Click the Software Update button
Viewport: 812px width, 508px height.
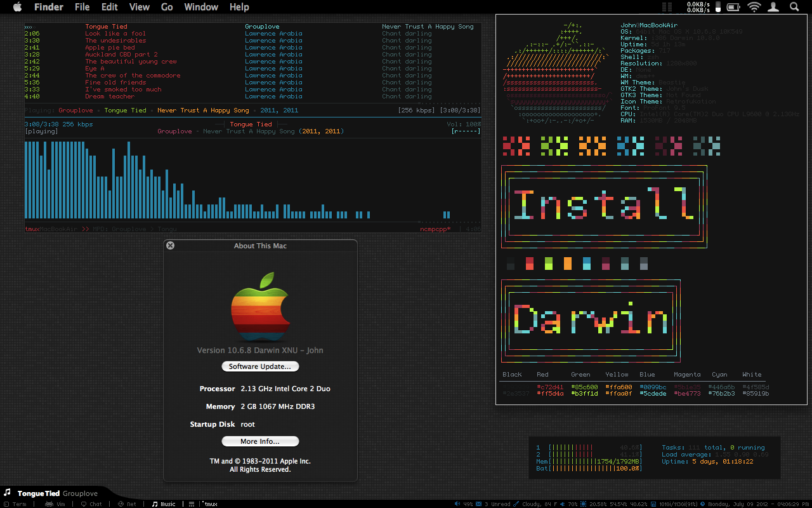260,366
